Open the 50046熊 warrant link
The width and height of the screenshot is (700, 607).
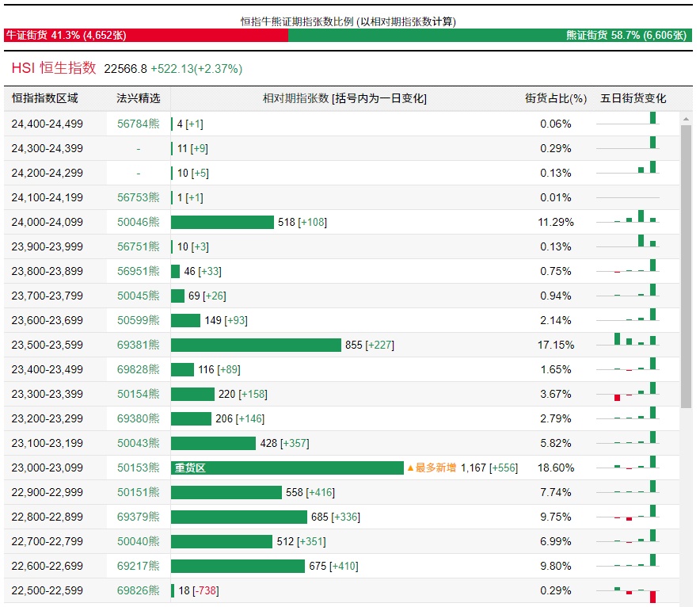(138, 222)
